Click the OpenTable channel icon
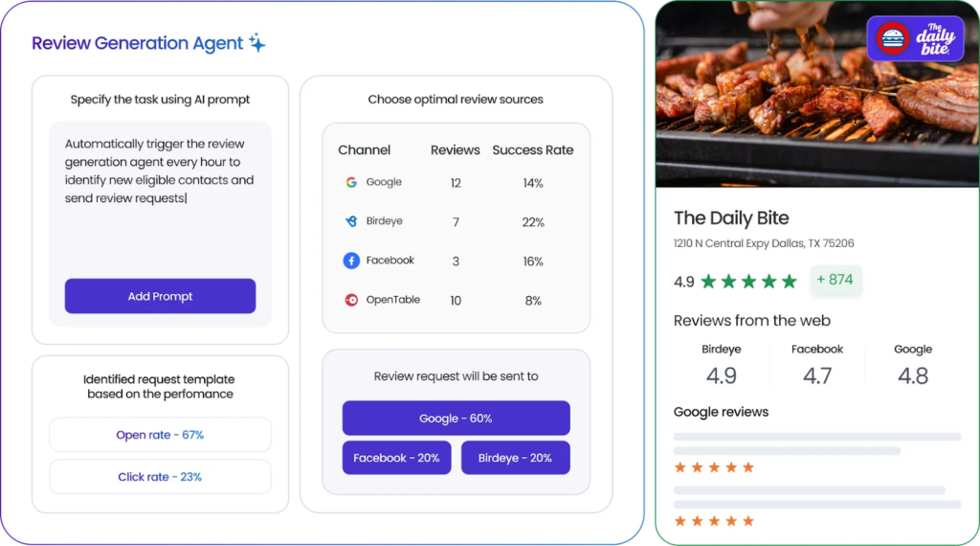Screen dimensions: 980x546 click(x=351, y=300)
